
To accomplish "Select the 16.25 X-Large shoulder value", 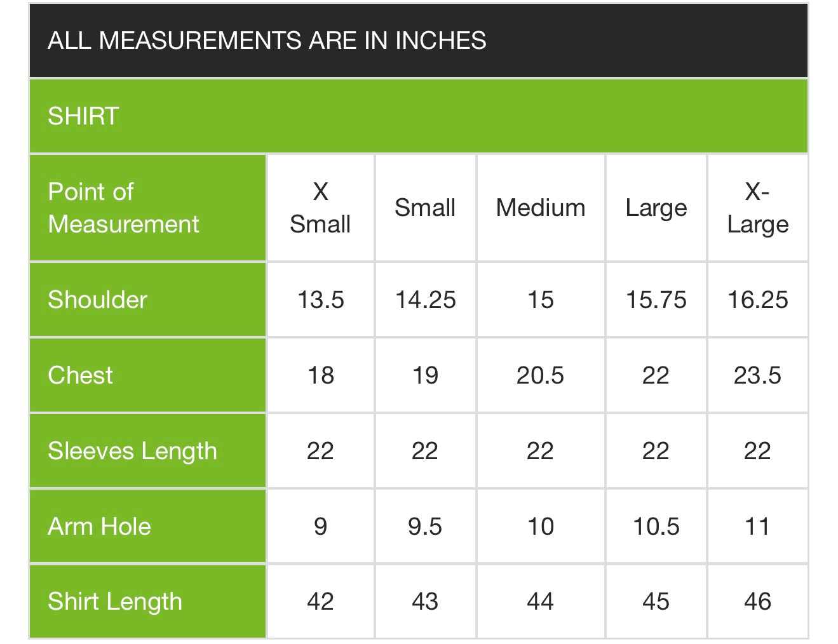I will (x=758, y=300).
